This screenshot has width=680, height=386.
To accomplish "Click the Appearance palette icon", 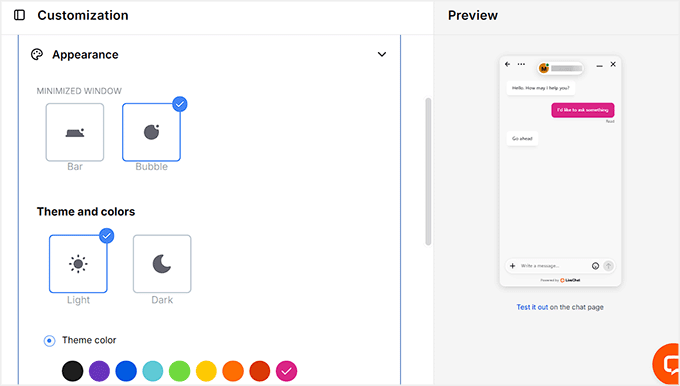I will coord(37,55).
